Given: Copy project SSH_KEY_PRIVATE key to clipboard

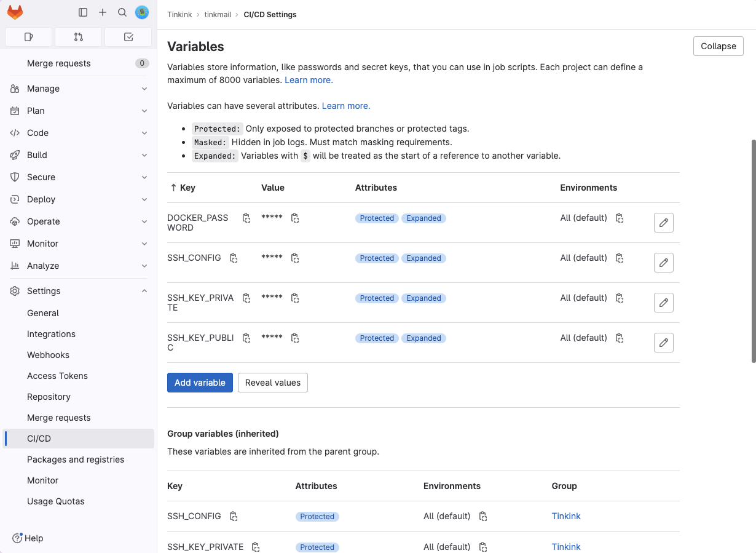Looking at the screenshot, I should click(246, 298).
